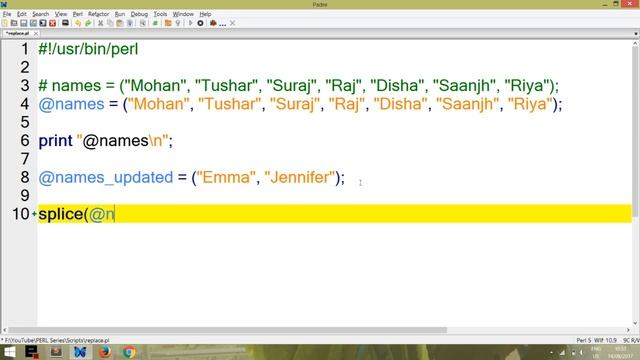Click the dark terminal toolbar icon
Image resolution: width=640 pixels, height=360 pixels.
pyautogui.click(x=65, y=23)
